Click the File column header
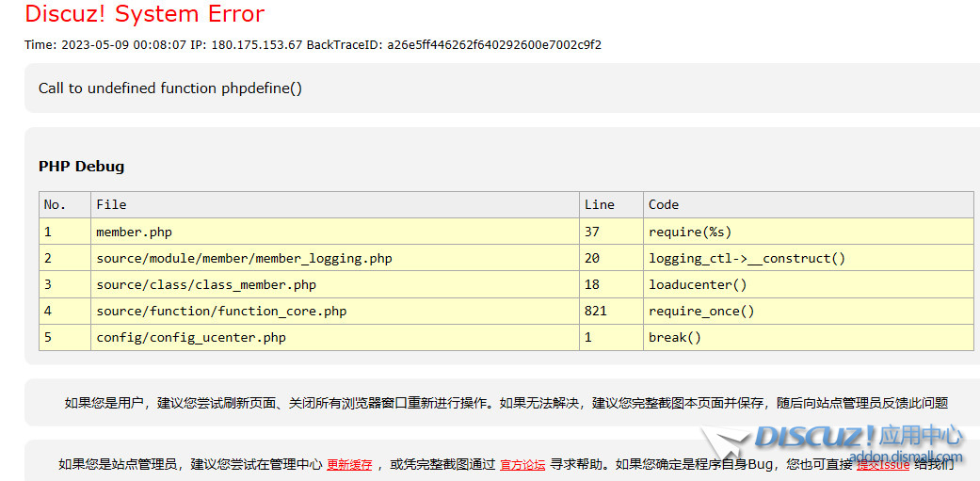The image size is (980, 481). tap(111, 204)
